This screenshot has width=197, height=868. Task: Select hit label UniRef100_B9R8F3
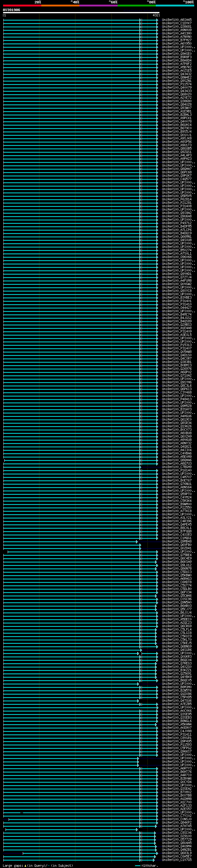tap(177, 57)
